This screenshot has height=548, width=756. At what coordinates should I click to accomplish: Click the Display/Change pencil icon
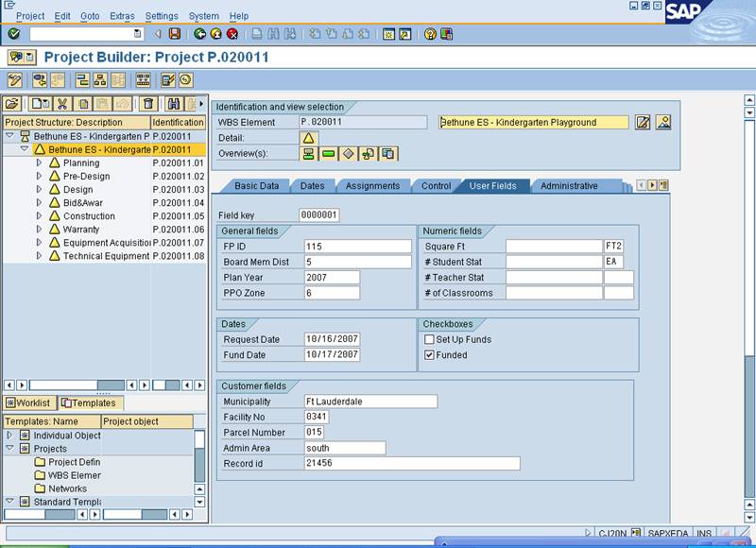click(x=15, y=80)
